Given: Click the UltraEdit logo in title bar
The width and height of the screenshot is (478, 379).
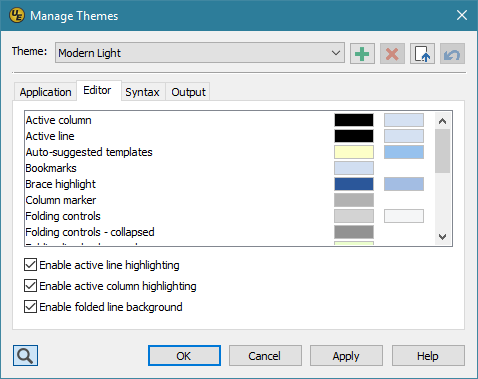Looking at the screenshot, I should (17, 15).
